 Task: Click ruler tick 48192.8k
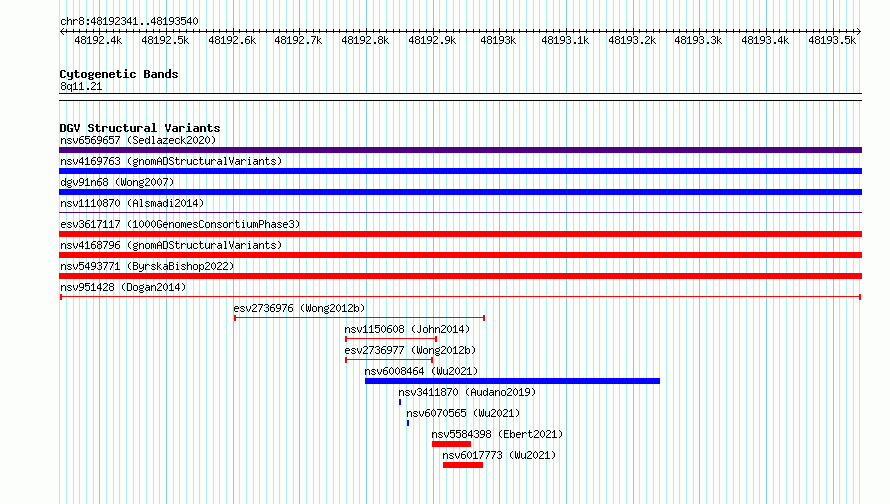[365, 40]
